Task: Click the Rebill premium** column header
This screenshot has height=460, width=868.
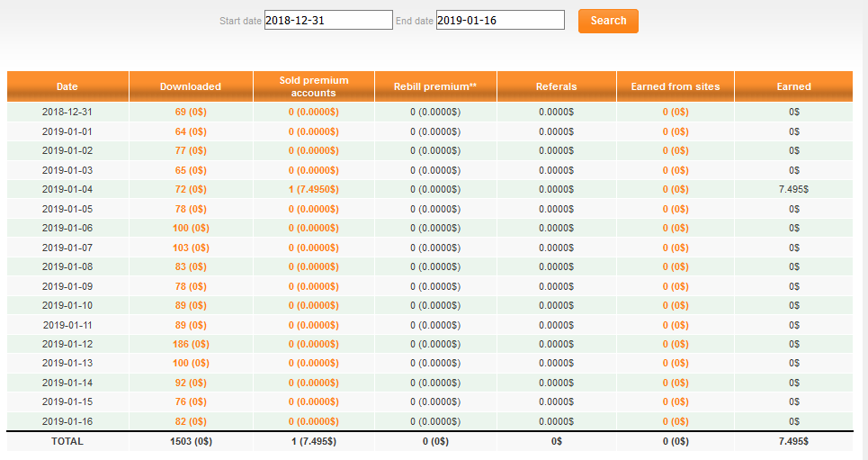Action: (x=435, y=86)
